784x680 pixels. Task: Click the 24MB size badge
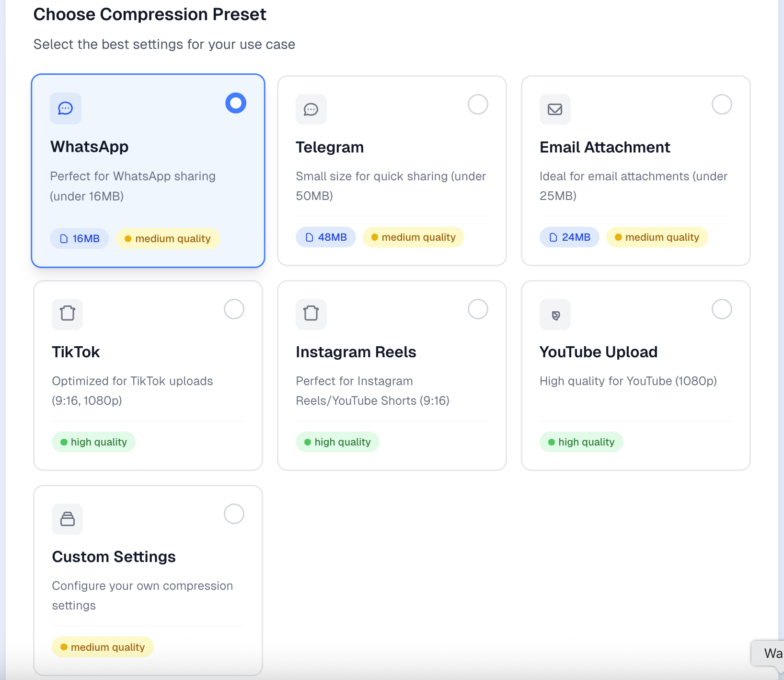click(x=569, y=237)
